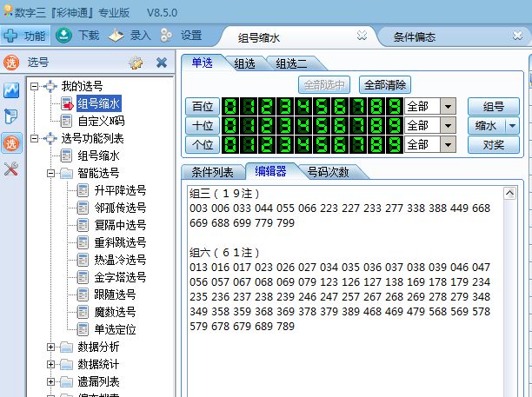Select 金字塔选号 in the tree
Viewport: 532px width, 397px height.
[x=120, y=277]
